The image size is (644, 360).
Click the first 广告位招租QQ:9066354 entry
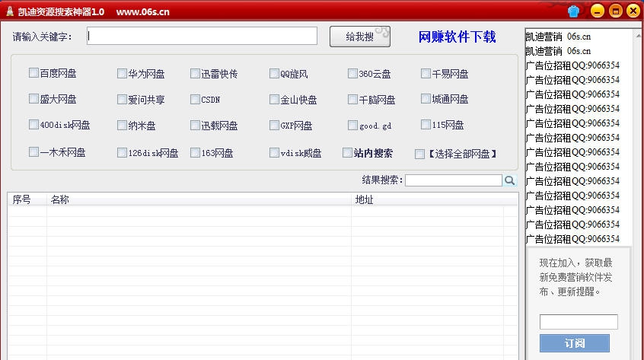tap(572, 65)
